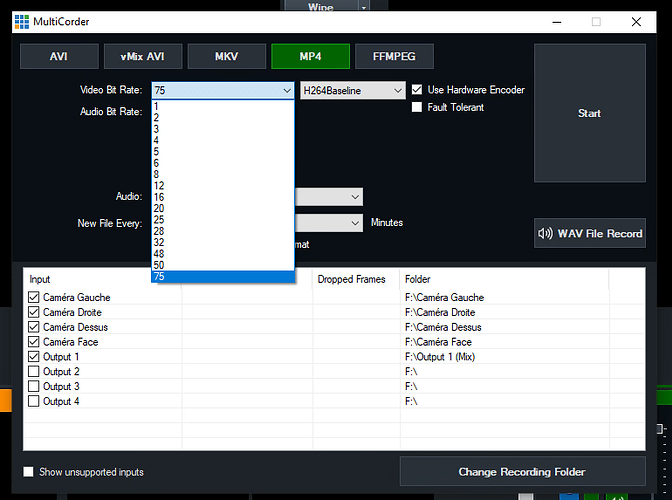Uncheck the Caméra Droite input
The height and width of the screenshot is (500, 672).
click(x=33, y=312)
